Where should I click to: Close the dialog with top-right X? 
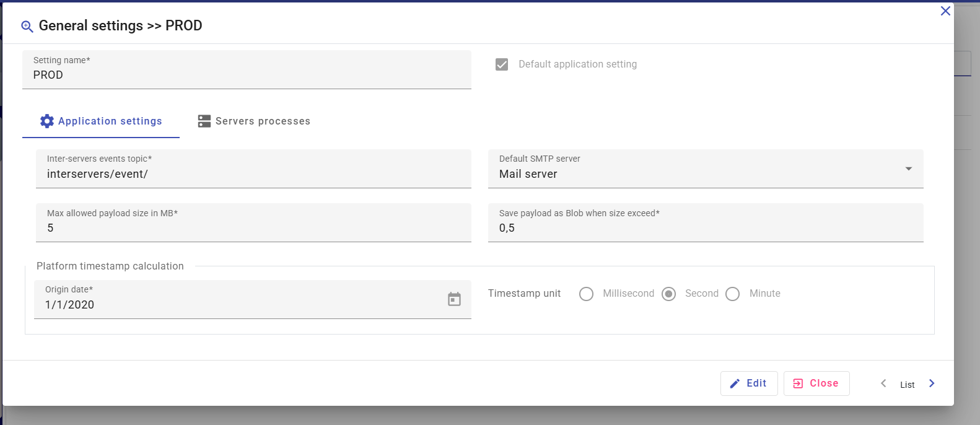(945, 11)
